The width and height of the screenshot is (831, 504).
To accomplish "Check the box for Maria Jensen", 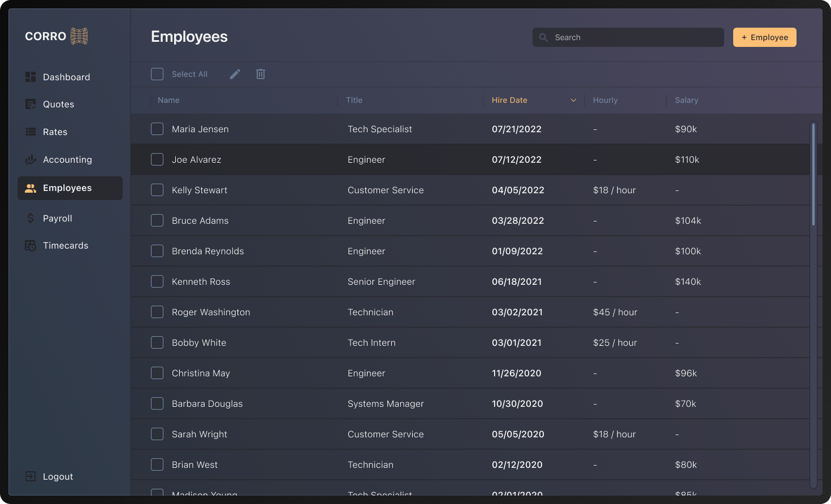I will coord(157,129).
